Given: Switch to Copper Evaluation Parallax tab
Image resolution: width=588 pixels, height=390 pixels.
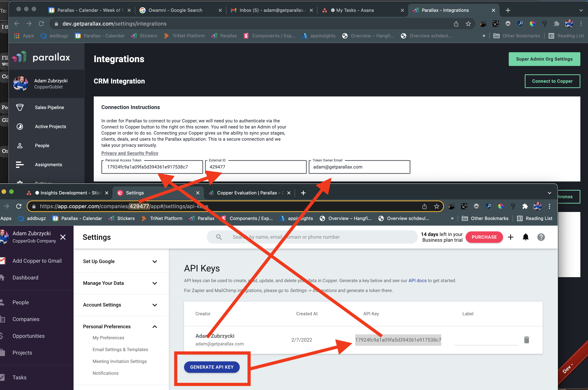Looking at the screenshot, I should [249, 193].
